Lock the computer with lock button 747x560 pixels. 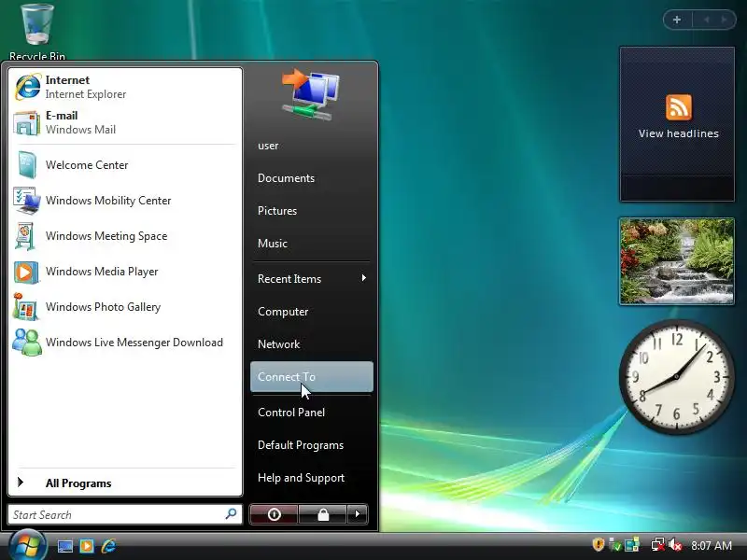323,514
